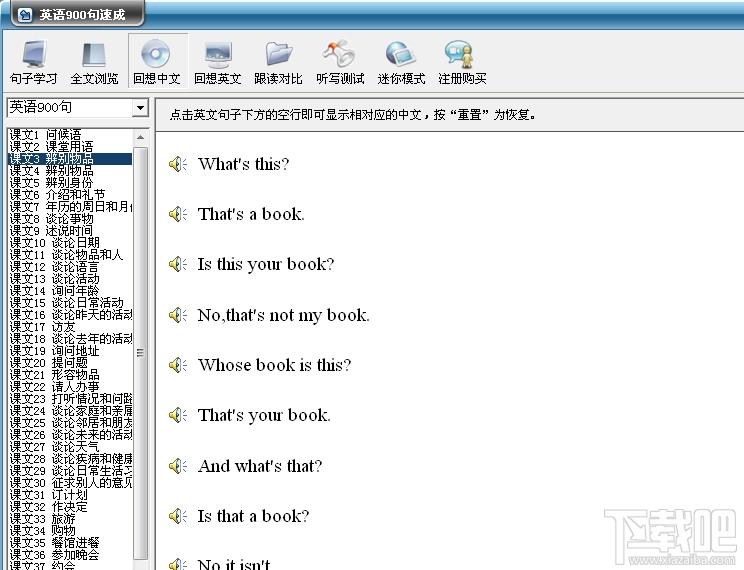
Task: Select lesson 课文31 订计划
Action: [70, 495]
